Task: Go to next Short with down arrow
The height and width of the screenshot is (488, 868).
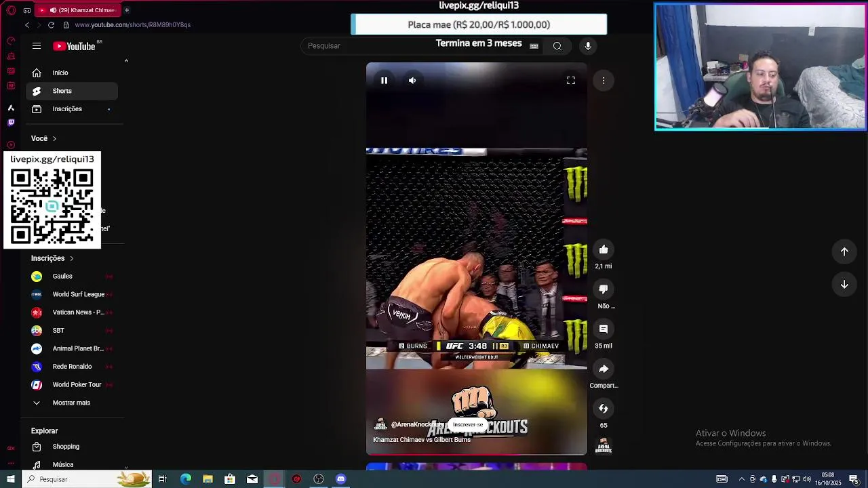Action: click(x=844, y=285)
